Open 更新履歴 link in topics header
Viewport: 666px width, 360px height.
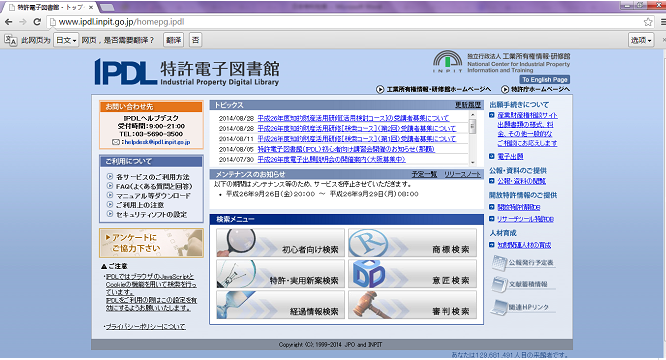[x=468, y=105]
